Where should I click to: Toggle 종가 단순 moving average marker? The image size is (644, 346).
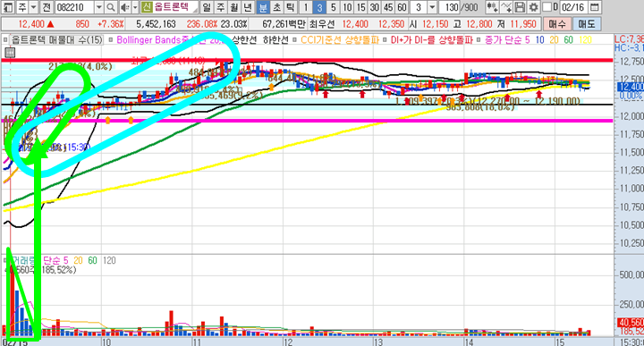479,40
